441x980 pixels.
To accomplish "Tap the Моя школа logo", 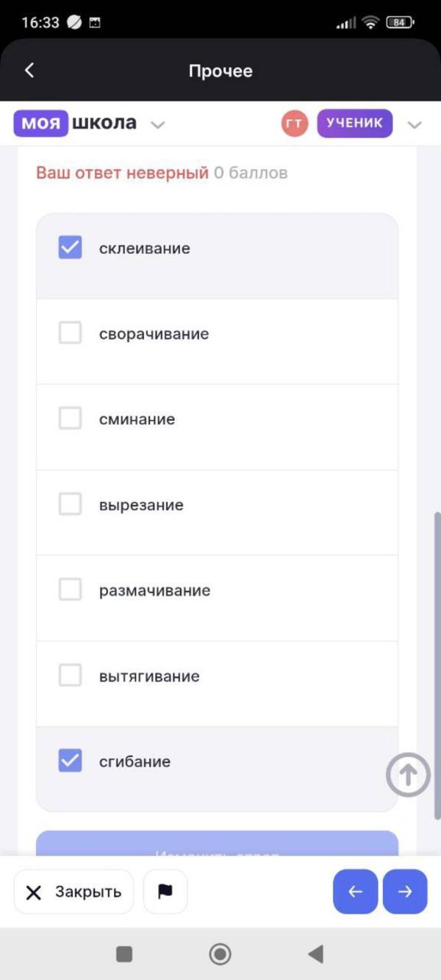I will (75, 123).
